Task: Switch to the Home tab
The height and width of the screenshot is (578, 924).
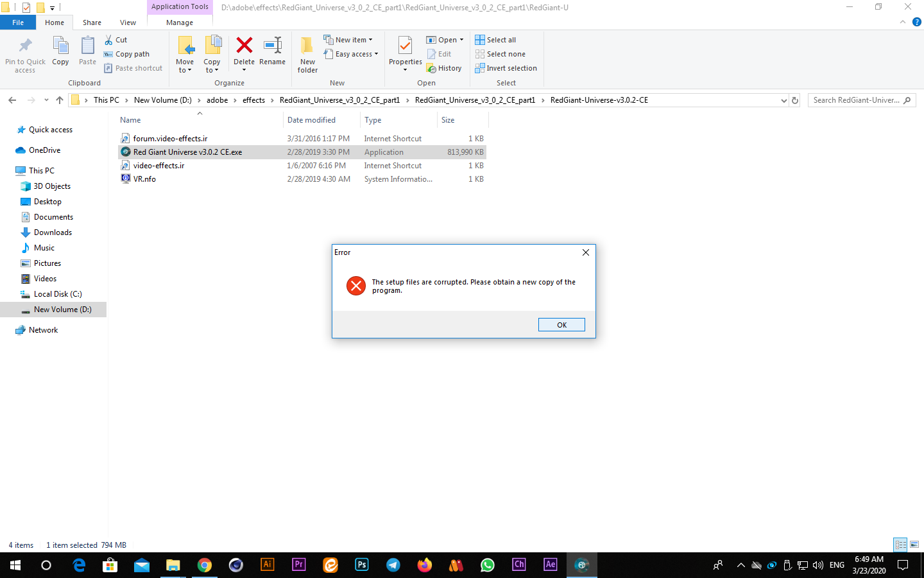Action: coord(55,22)
